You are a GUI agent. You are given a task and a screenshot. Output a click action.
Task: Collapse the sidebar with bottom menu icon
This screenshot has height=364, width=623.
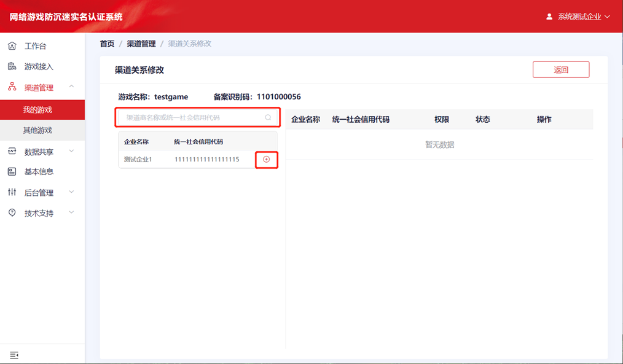(14, 355)
